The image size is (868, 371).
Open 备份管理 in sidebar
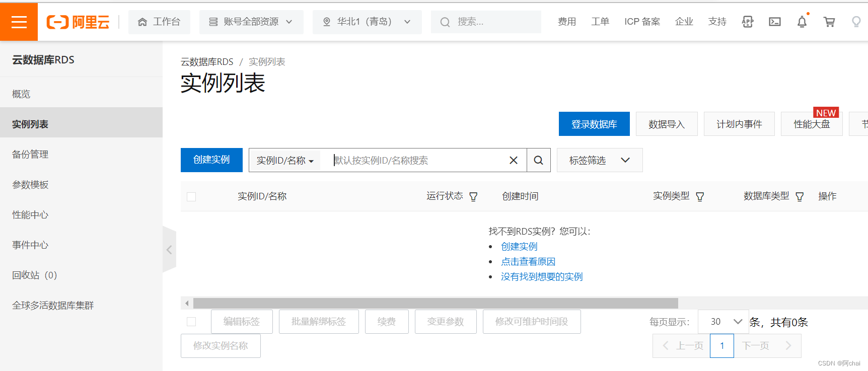[x=81, y=155]
